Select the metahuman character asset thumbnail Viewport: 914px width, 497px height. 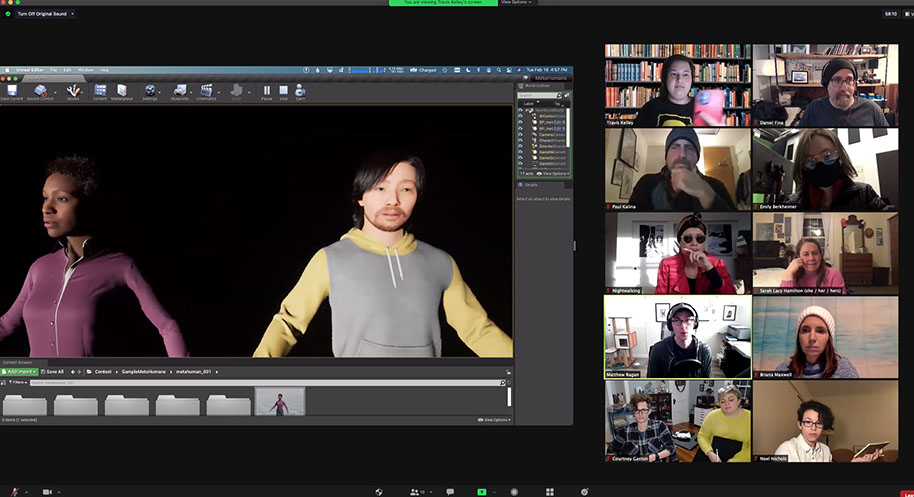click(280, 401)
